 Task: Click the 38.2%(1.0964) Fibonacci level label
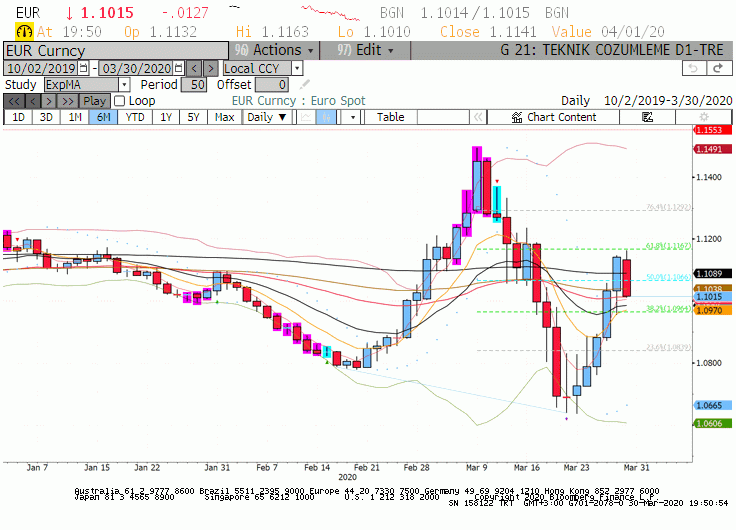(668, 308)
